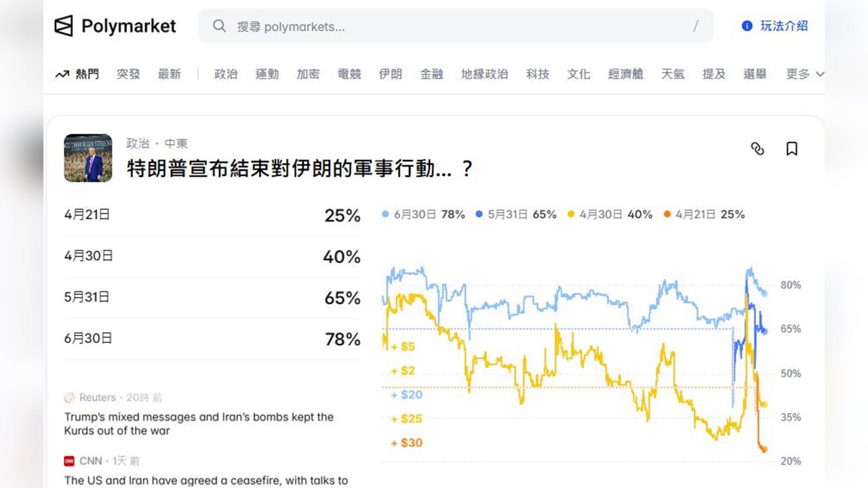The image size is (868, 488).
Task: Open the Reuters article about the Kurds
Action: coord(198,424)
